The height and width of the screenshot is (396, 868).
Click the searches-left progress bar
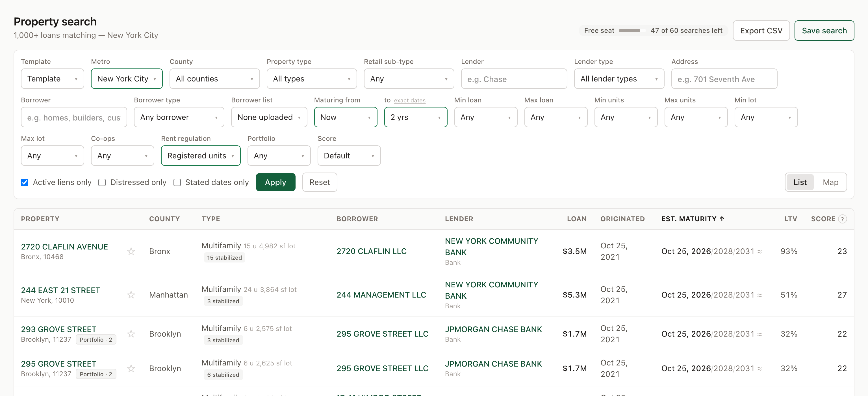point(632,31)
